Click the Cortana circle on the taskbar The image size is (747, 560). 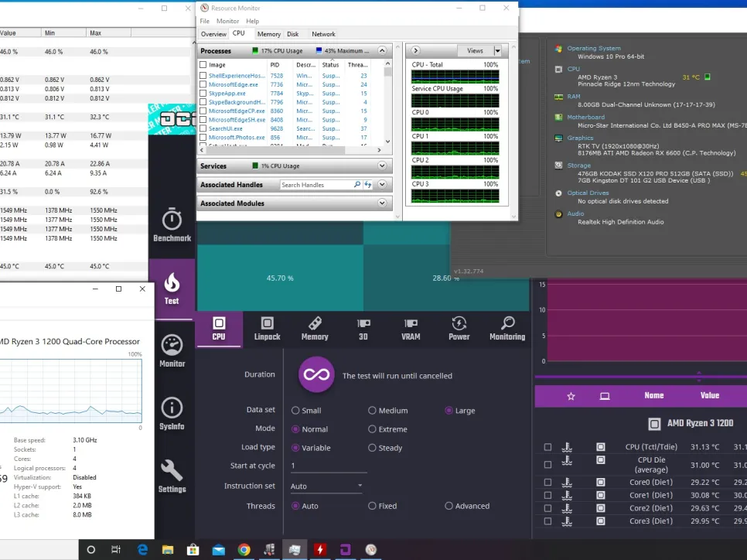tap(91, 549)
